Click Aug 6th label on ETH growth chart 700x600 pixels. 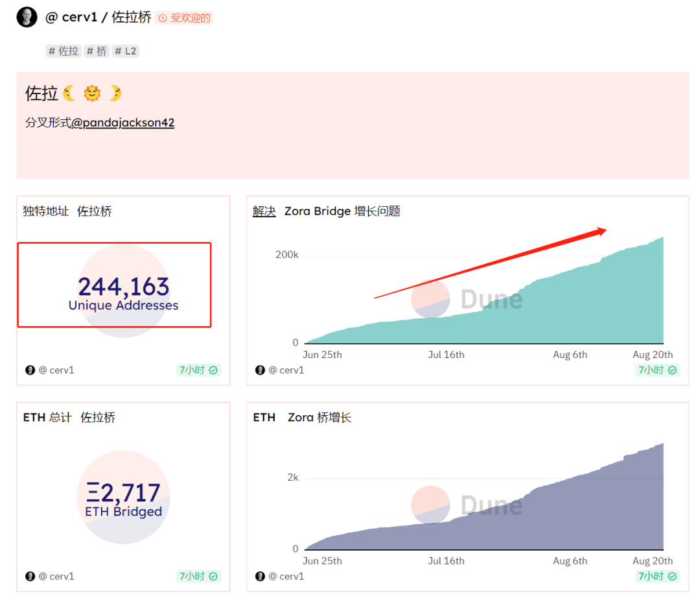(570, 560)
